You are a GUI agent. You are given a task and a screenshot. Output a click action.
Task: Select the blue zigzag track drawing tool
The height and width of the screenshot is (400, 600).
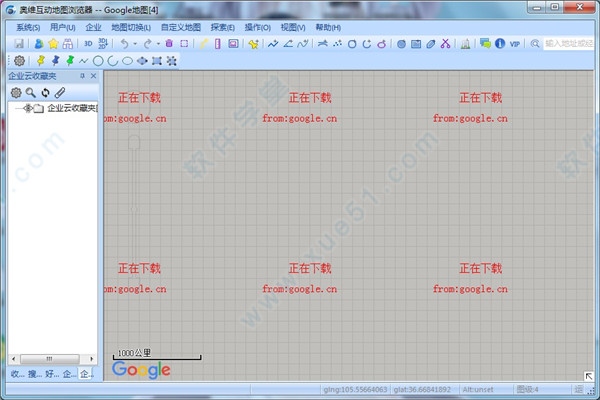pyautogui.click(x=273, y=44)
